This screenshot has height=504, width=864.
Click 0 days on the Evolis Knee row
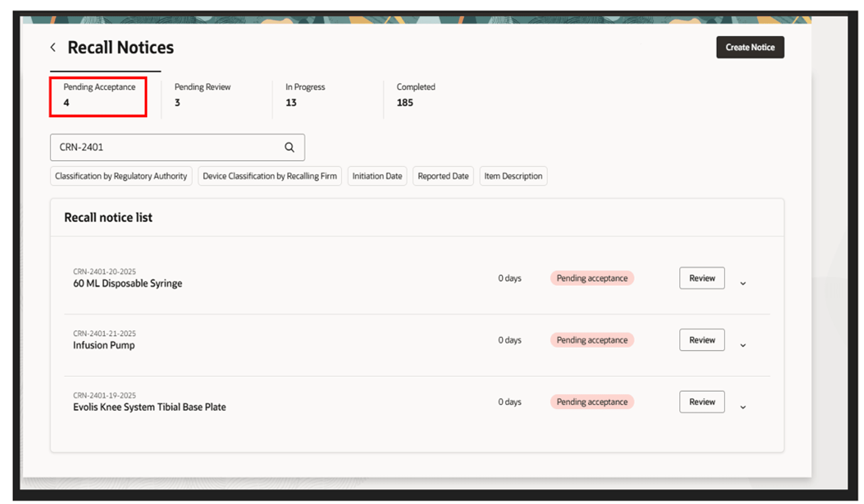[510, 402]
